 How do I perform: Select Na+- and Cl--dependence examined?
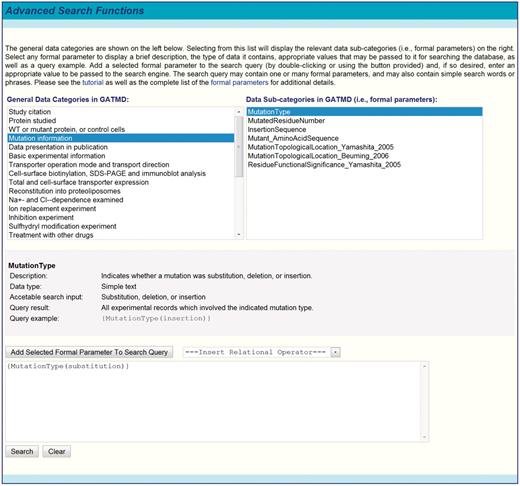(x=121, y=200)
